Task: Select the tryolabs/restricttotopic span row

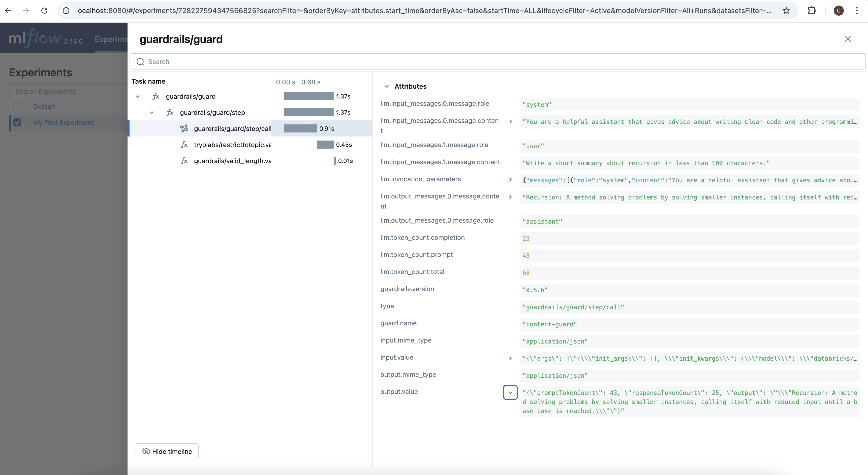Action: [232, 145]
